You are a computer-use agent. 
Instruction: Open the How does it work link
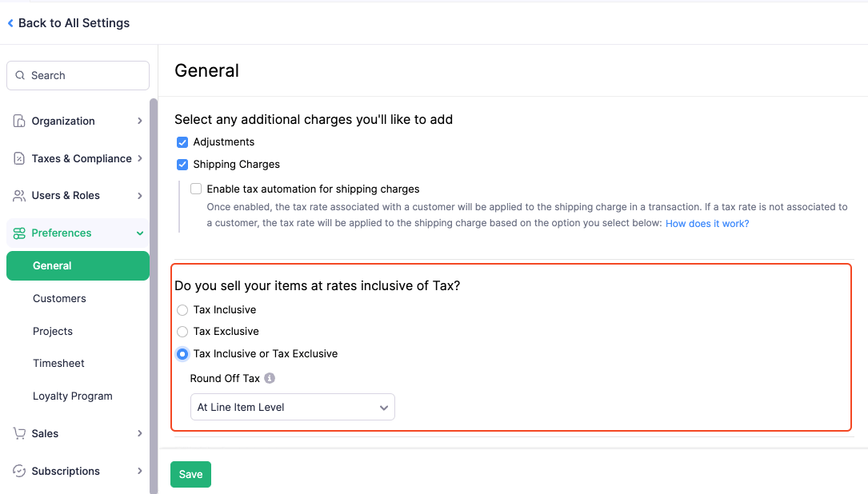pyautogui.click(x=706, y=223)
